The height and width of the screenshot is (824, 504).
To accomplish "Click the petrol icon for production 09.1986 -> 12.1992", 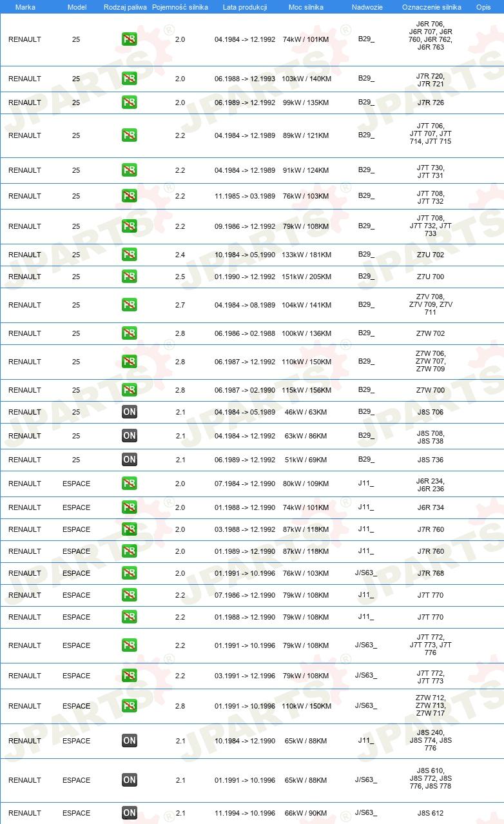I will point(130,226).
